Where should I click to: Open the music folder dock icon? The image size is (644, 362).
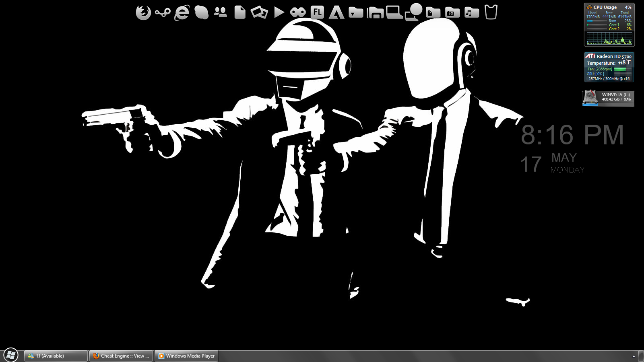[472, 13]
